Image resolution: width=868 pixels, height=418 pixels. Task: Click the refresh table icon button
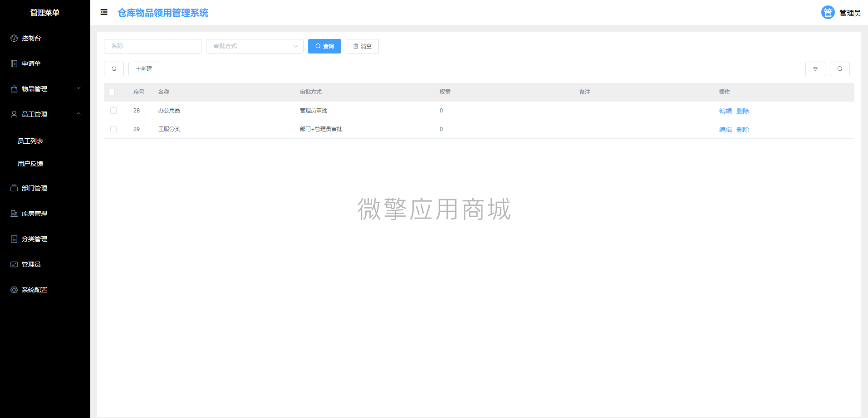pos(114,69)
